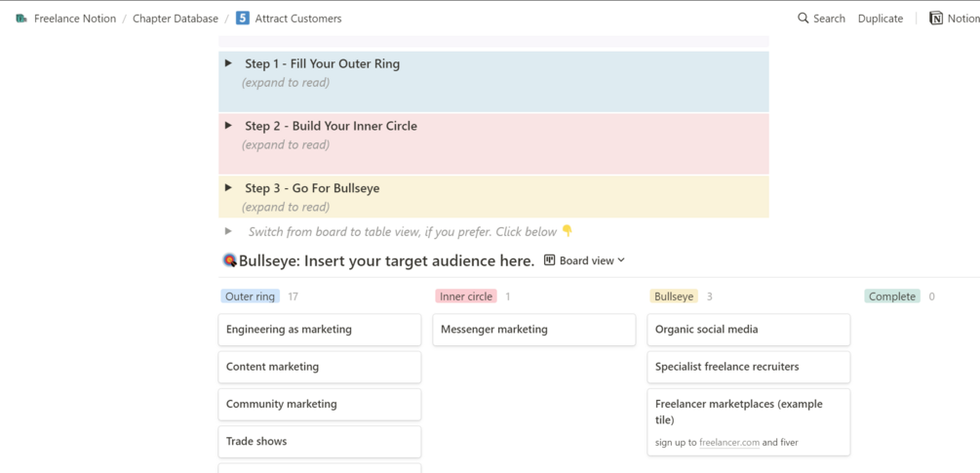The height and width of the screenshot is (473, 980).
Task: Open the freelancer.com link
Action: coord(729,443)
